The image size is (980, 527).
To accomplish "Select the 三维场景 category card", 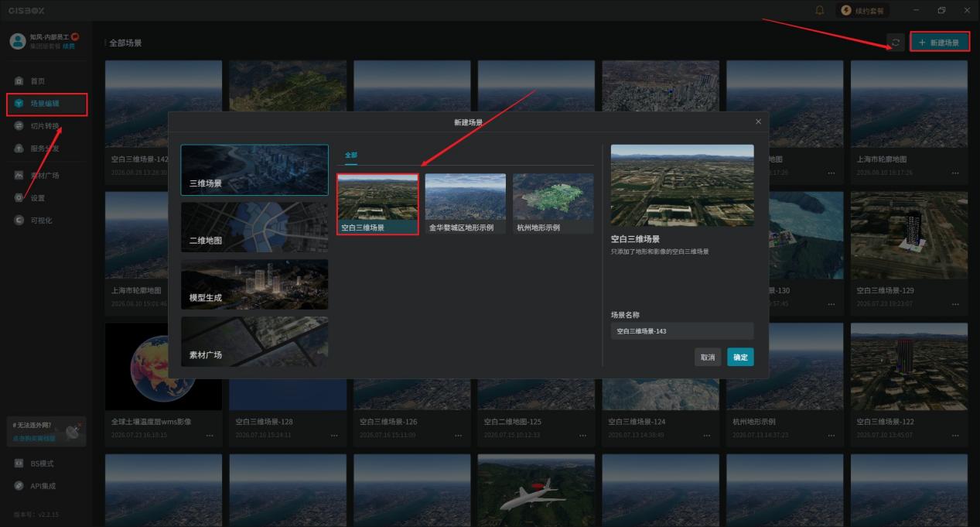I will [254, 170].
